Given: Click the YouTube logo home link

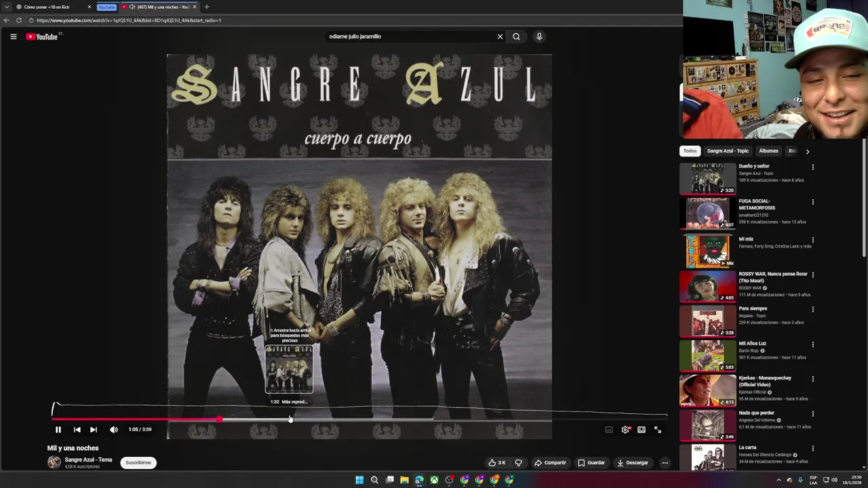Looking at the screenshot, I should click(42, 37).
